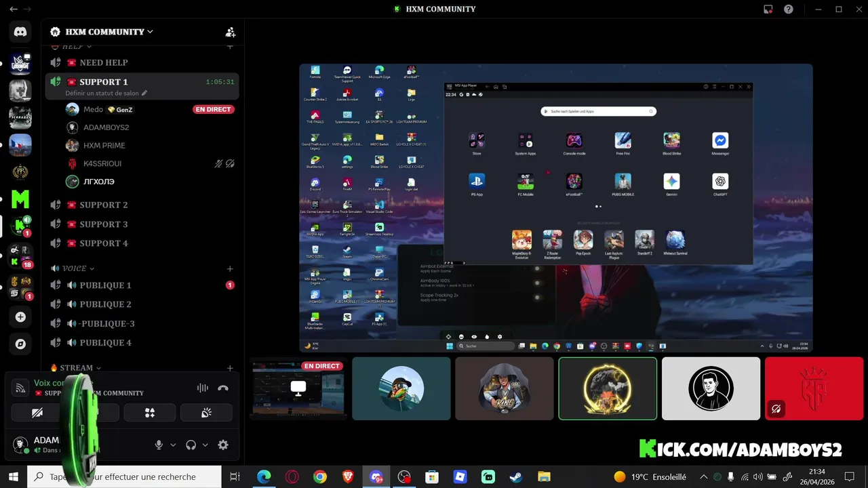The width and height of the screenshot is (868, 488).
Task: Focus the main shared screen stream
Action: pos(556,208)
